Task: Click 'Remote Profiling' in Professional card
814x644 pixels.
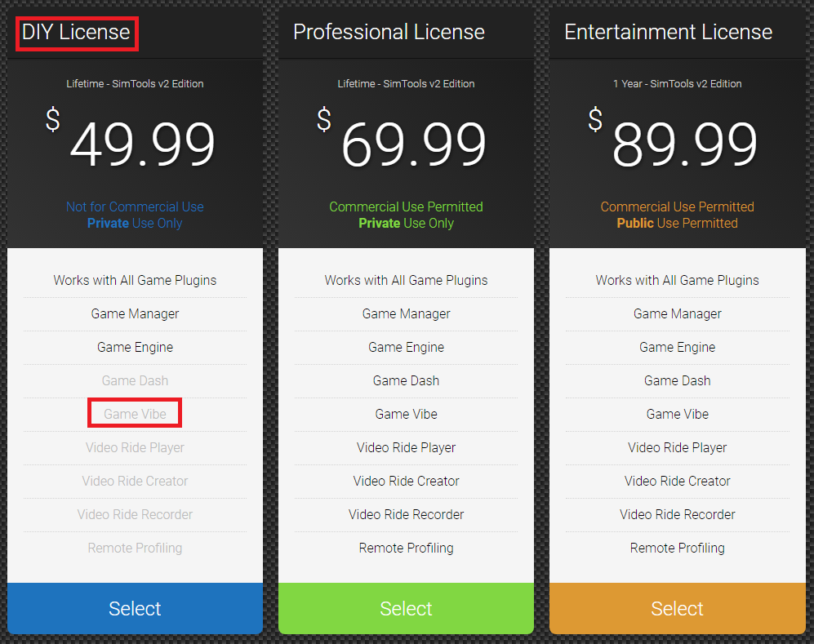Action: pyautogui.click(x=406, y=548)
